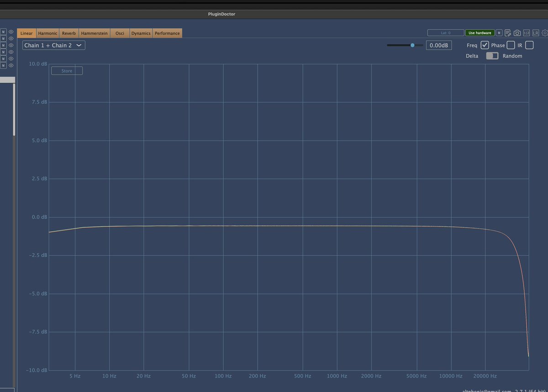
Task: Expand the Chain 1 + Chain 2 dropdown
Action: click(53, 45)
